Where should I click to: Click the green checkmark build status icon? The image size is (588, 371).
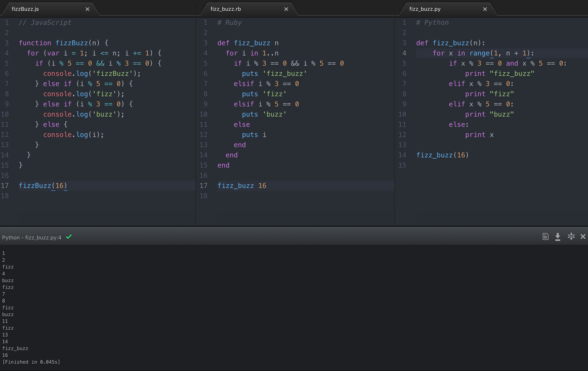[x=69, y=237]
